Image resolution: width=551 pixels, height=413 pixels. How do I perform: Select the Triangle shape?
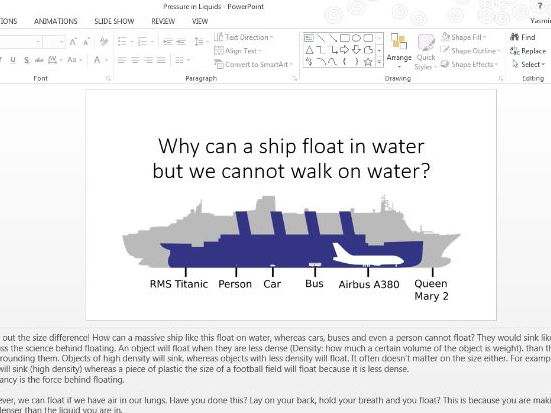pyautogui.click(x=309, y=50)
